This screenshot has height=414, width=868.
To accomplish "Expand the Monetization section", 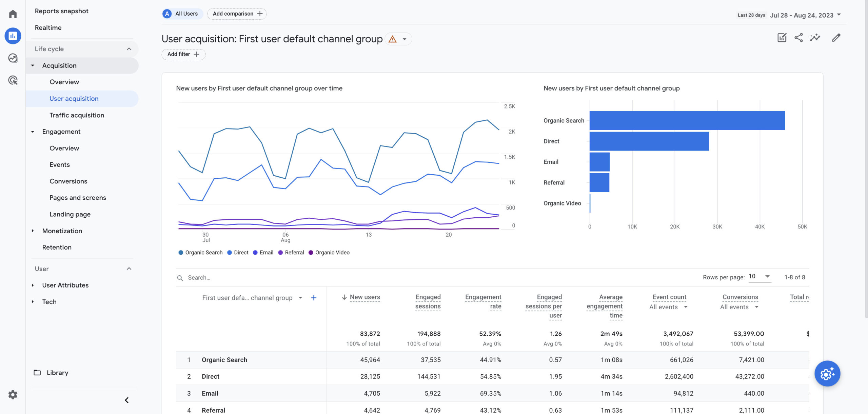I will (x=62, y=231).
